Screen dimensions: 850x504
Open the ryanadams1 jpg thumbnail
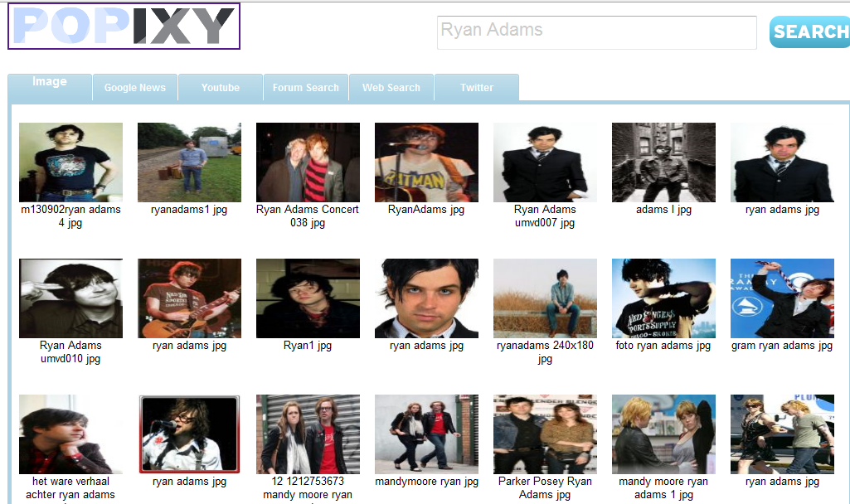coord(189,162)
